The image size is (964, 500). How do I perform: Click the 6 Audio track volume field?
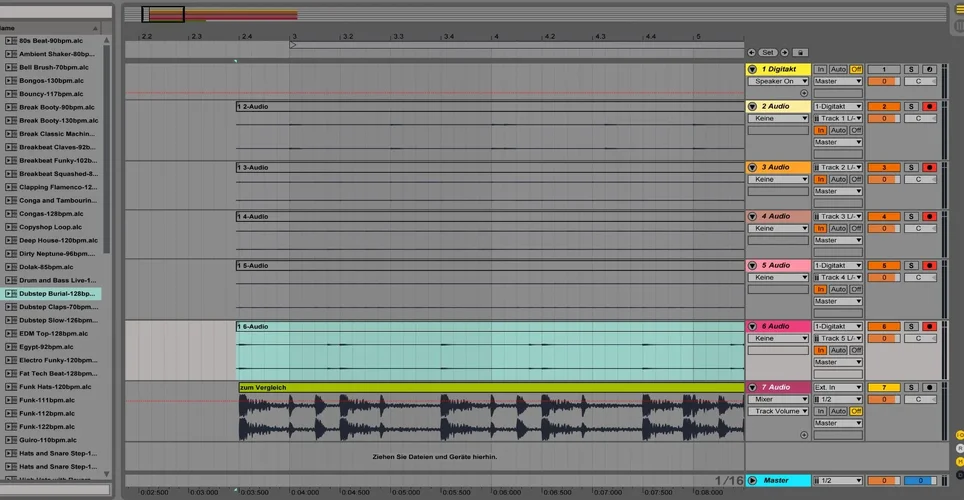[883, 338]
